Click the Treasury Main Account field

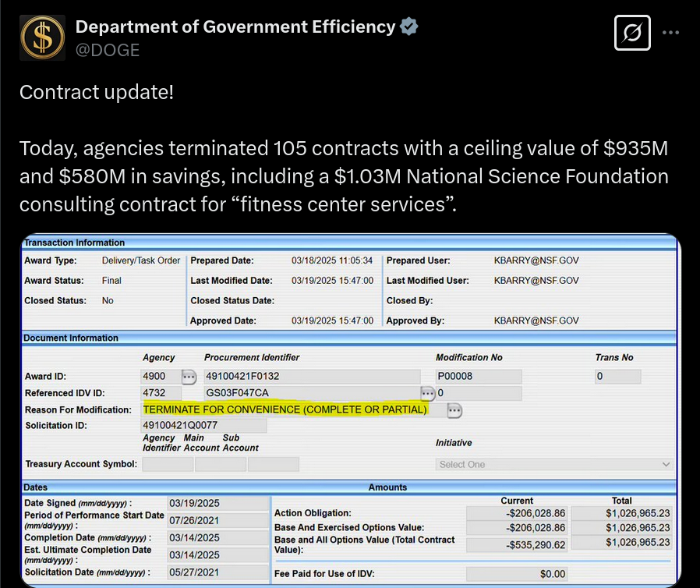(x=221, y=464)
